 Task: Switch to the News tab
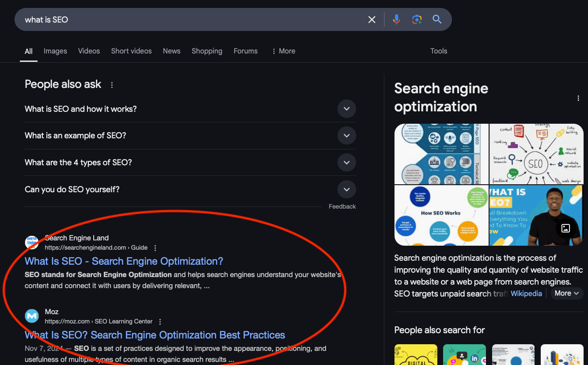[171, 51]
